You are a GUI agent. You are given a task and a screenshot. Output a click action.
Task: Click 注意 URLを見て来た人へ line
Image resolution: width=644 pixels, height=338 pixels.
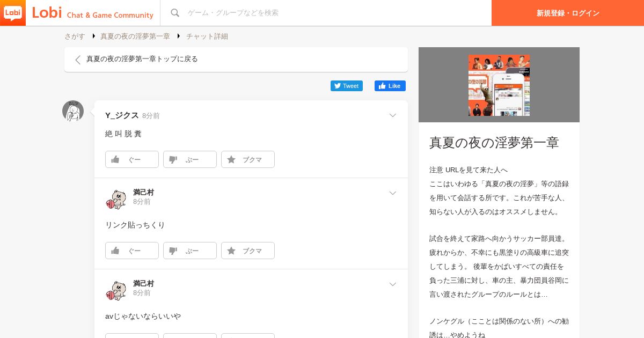[469, 170]
